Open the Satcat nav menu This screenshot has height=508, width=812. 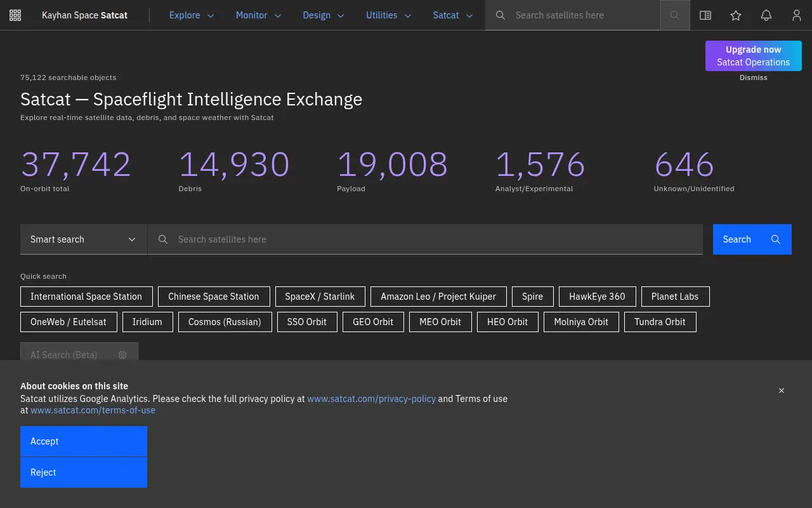click(453, 15)
